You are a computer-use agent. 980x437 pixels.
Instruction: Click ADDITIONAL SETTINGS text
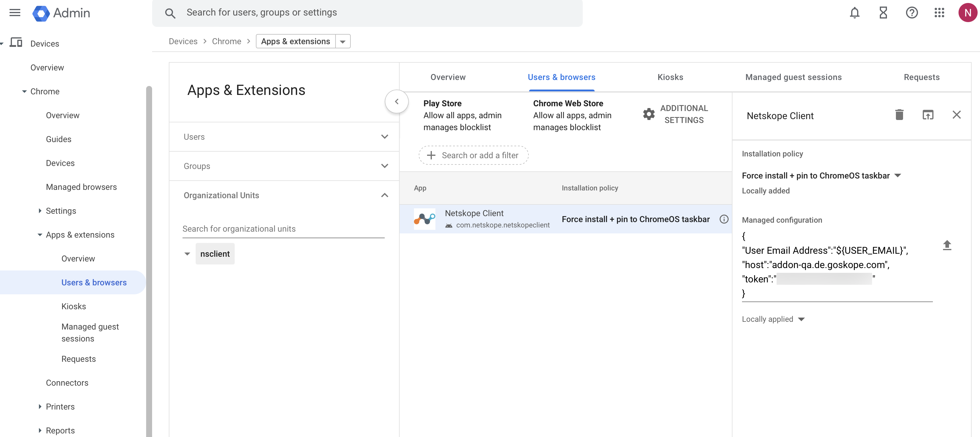(x=684, y=114)
